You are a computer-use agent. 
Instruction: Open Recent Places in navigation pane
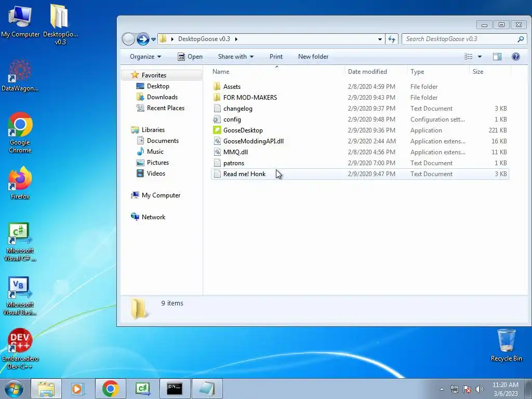tap(166, 108)
